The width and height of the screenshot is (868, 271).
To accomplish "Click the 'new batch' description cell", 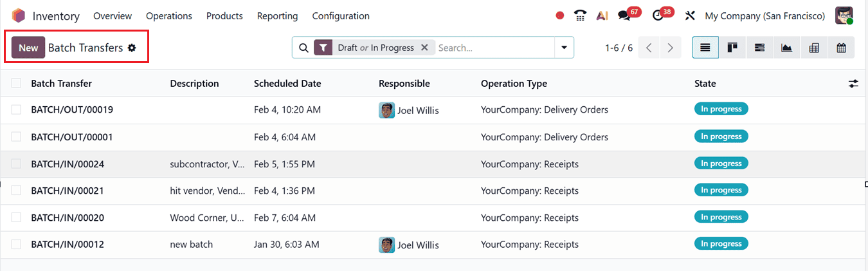I will (191, 245).
